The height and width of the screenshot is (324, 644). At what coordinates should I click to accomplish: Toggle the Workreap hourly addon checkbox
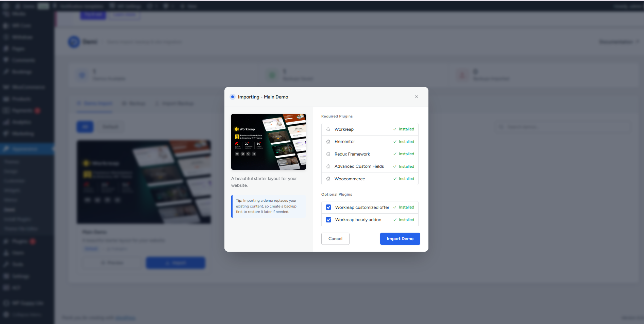coord(328,220)
